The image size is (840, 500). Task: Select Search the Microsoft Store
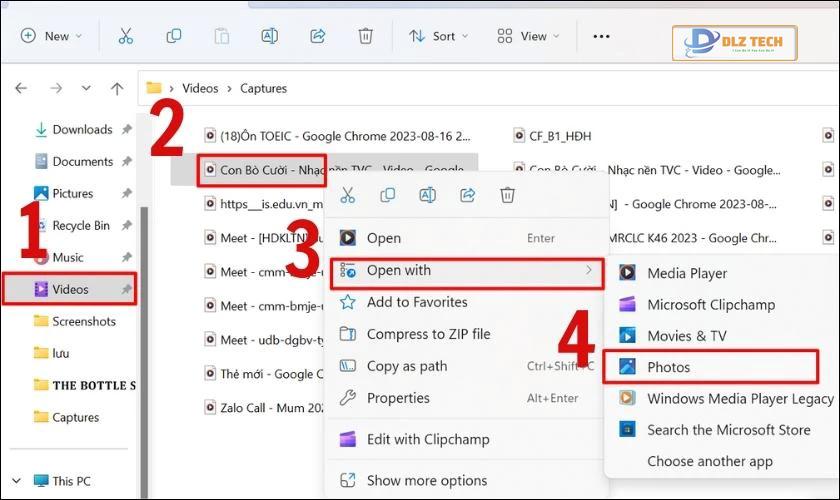tap(723, 430)
